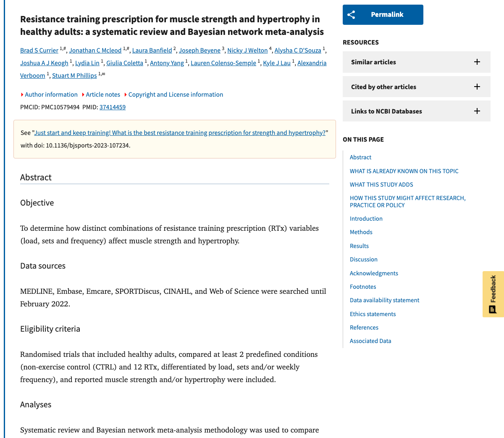The image size is (504, 438).
Task: Open the Permalink dialog
Action: click(383, 14)
